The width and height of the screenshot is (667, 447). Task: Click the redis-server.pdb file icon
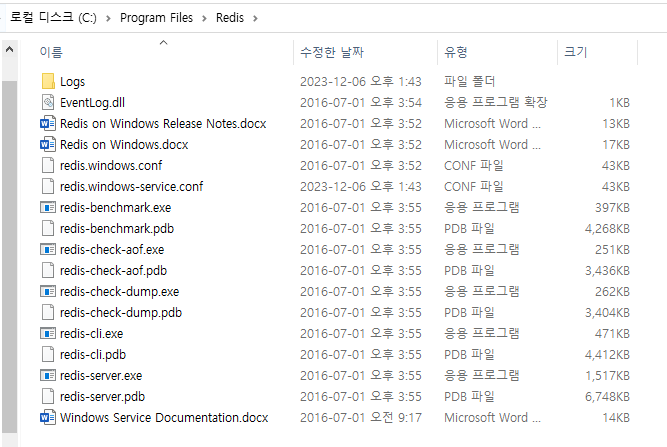tap(48, 396)
